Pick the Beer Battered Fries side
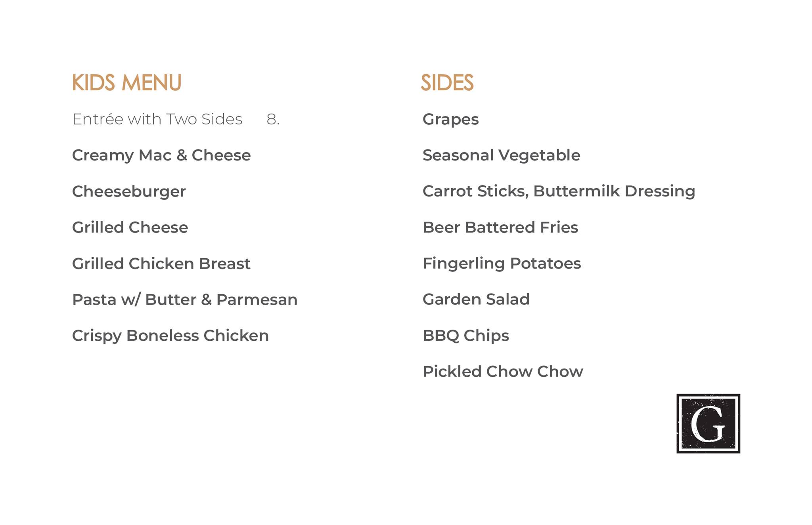 coord(500,227)
